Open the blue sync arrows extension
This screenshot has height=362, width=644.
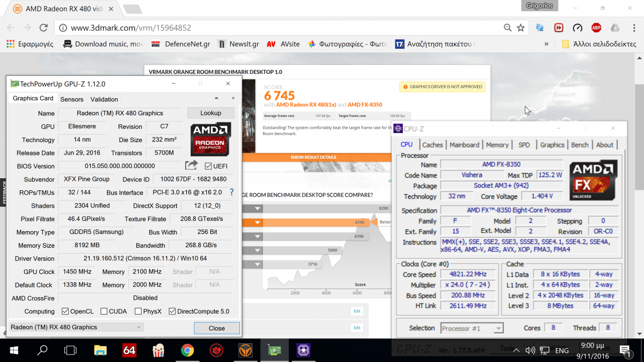(540, 28)
